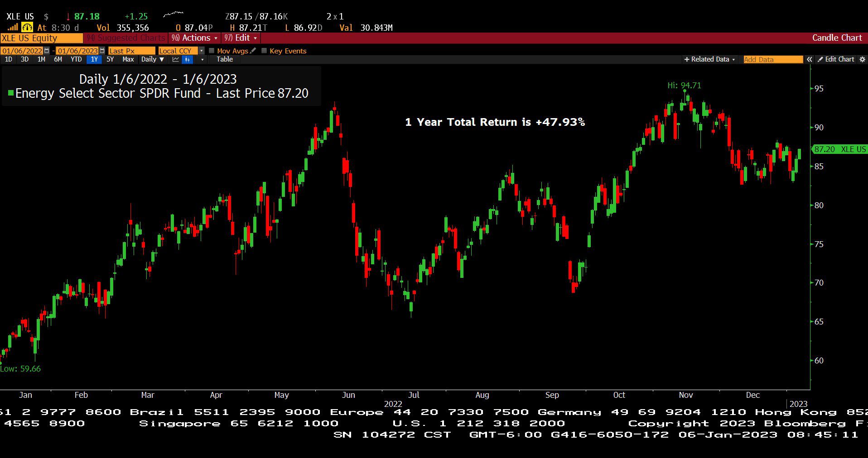This screenshot has width=868, height=458.
Task: Click the 01/06/2023 end date field
Action: (77, 51)
